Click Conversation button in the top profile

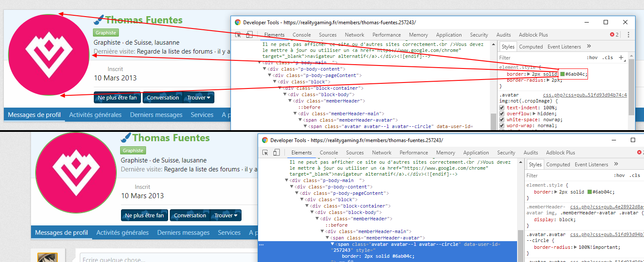click(x=163, y=97)
